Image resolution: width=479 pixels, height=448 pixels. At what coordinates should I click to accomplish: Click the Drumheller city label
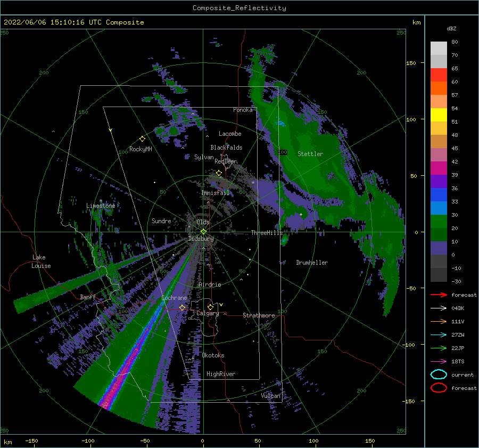tap(312, 263)
